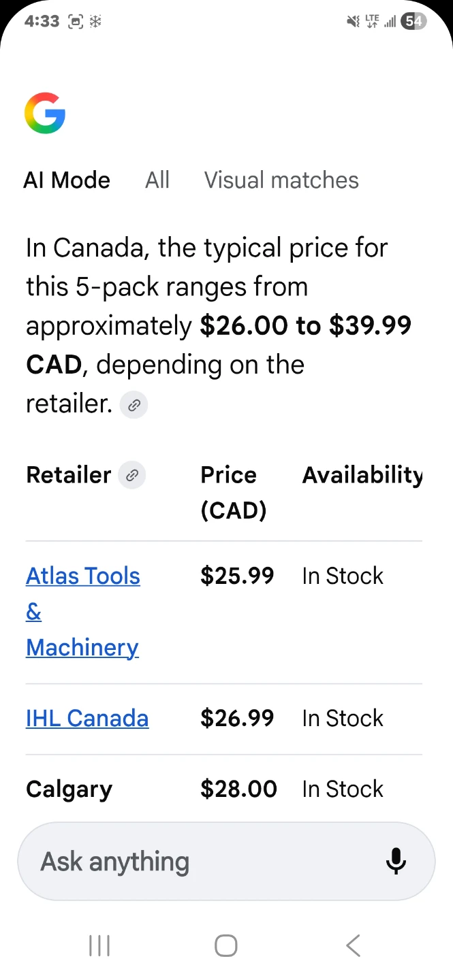
Task: Select the AI Mode tab
Action: coord(67,180)
